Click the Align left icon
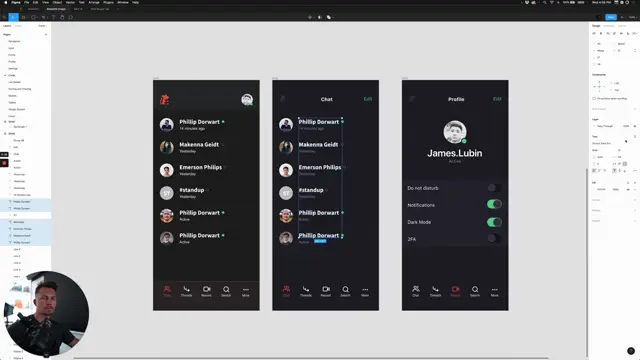 pos(594,33)
